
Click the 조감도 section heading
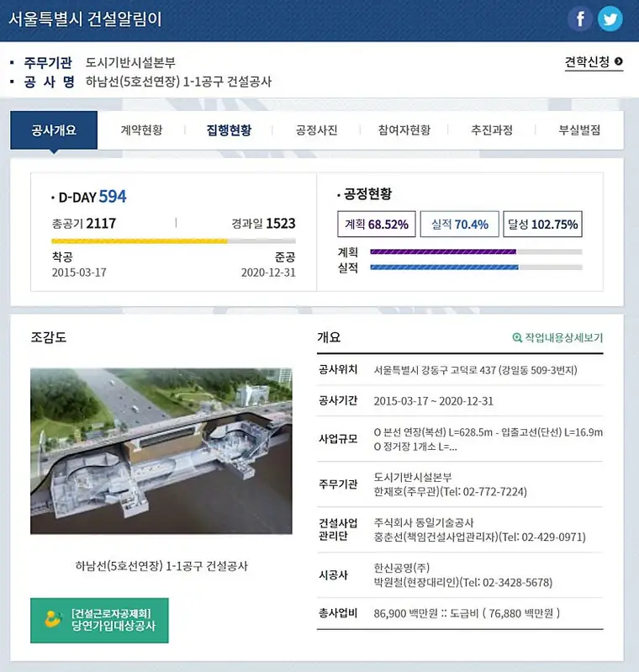click(49, 337)
